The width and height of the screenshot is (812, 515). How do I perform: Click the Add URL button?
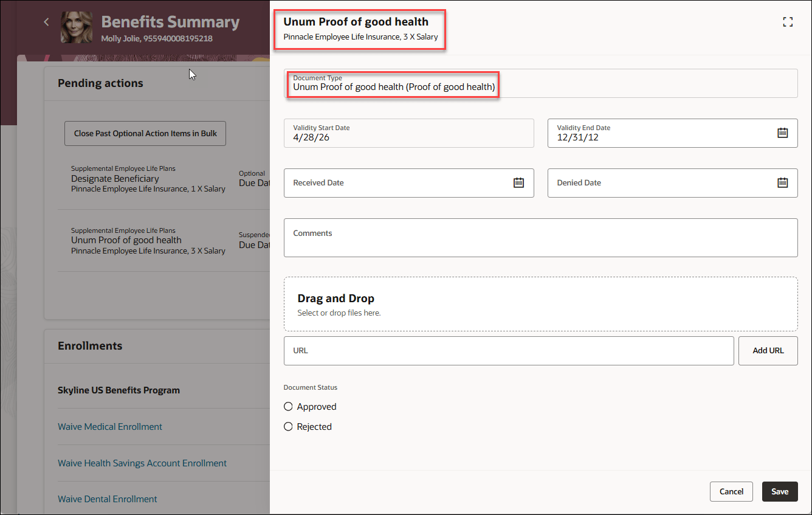click(x=768, y=351)
